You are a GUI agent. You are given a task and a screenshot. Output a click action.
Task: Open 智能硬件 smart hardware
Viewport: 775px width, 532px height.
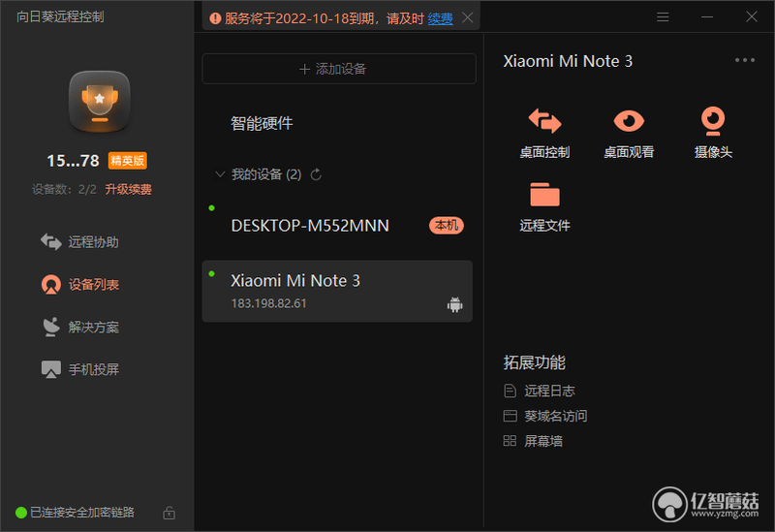click(262, 123)
